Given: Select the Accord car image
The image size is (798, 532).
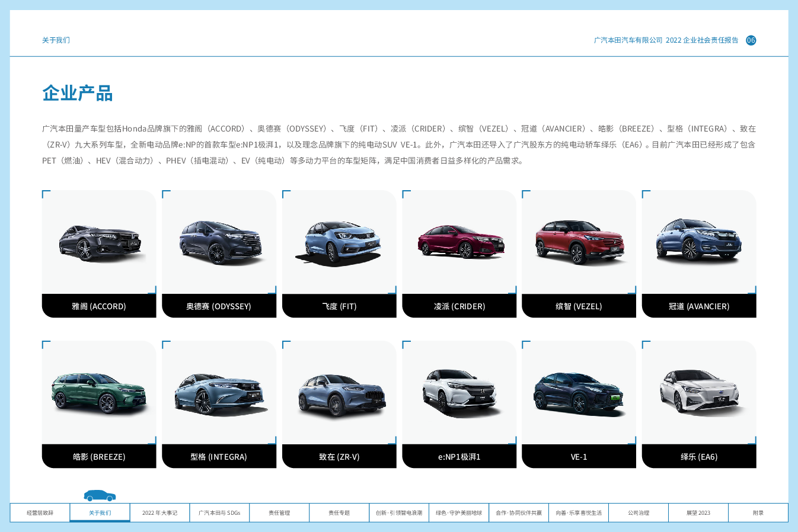Looking at the screenshot, I should point(101,243).
